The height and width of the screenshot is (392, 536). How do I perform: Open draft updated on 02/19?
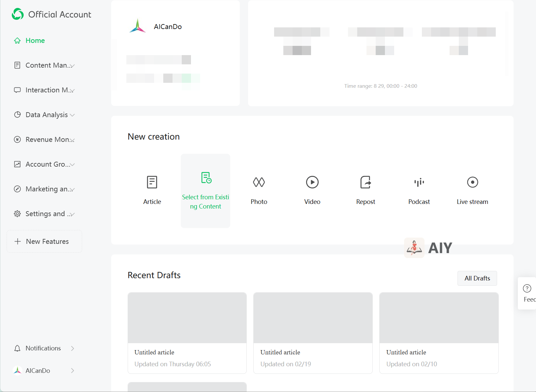[313, 333]
